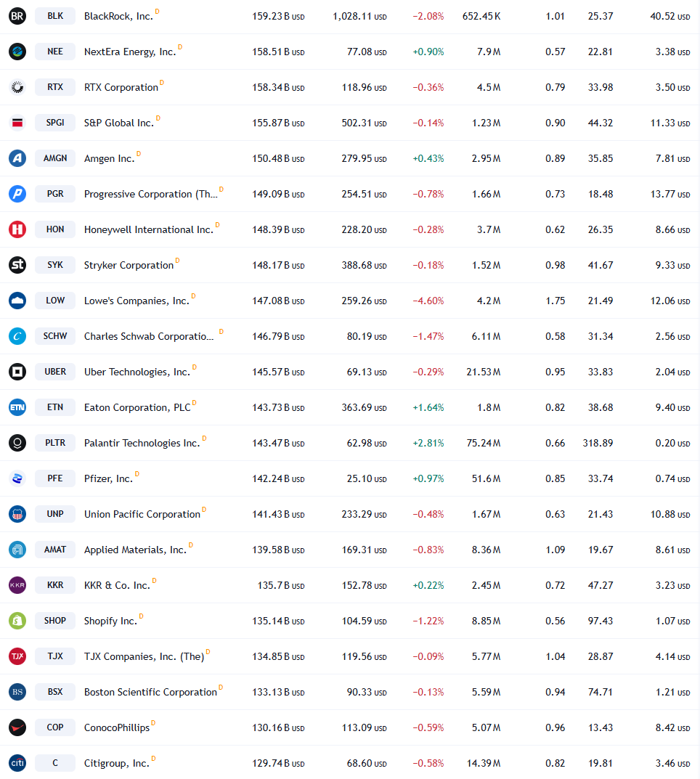Click KKR market cap 135.7 B USD
700x779 pixels.
[x=281, y=586]
